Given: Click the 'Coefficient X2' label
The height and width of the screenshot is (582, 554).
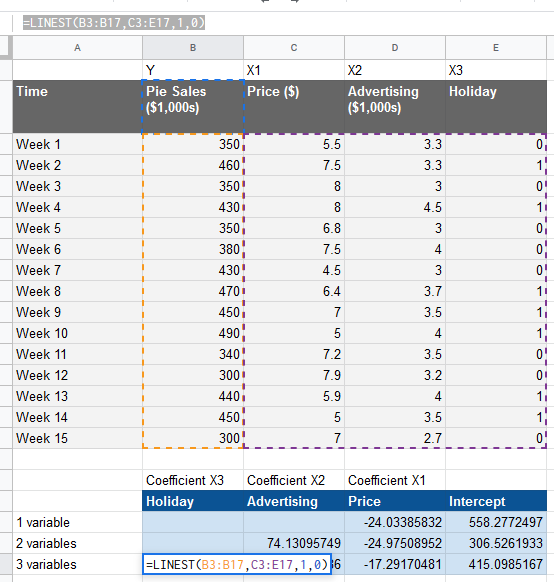Looking at the screenshot, I should pos(294,480).
